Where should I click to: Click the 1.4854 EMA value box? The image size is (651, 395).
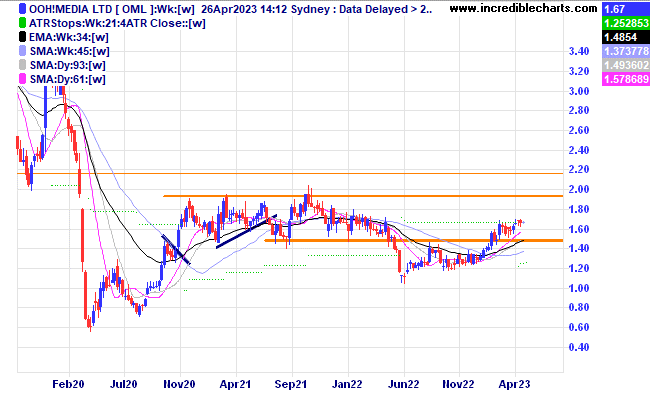coord(626,37)
